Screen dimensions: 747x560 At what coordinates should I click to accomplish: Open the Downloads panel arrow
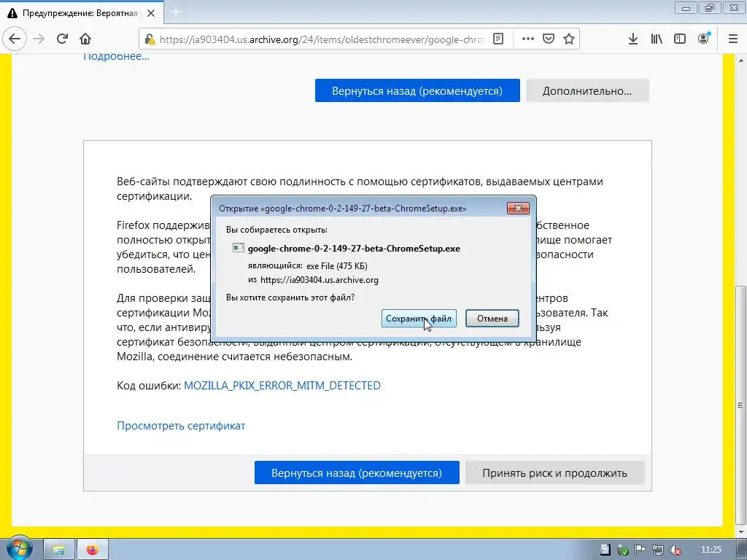point(633,39)
